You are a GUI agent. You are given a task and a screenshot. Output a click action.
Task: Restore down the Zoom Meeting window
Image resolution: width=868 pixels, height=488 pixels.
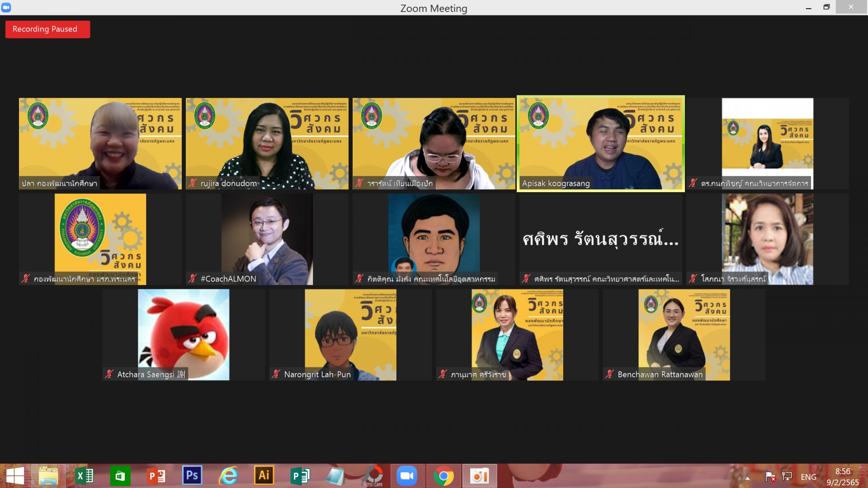pos(826,7)
